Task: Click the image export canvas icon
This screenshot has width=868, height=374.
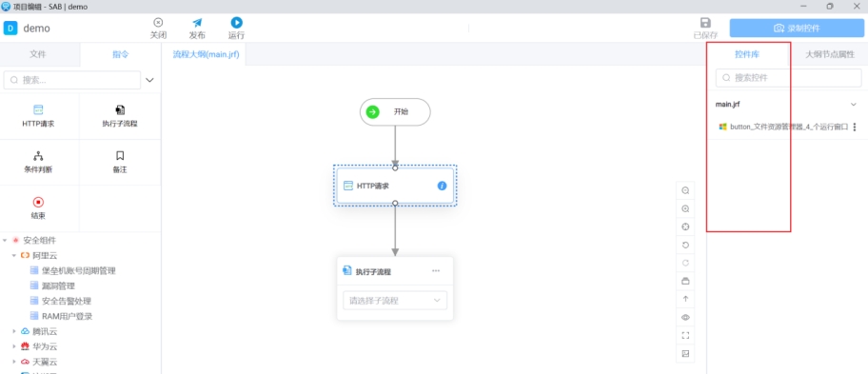Action: click(685, 353)
